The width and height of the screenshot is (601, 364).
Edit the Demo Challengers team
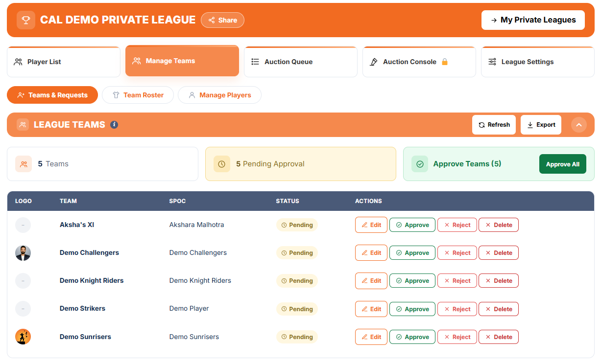(371, 253)
